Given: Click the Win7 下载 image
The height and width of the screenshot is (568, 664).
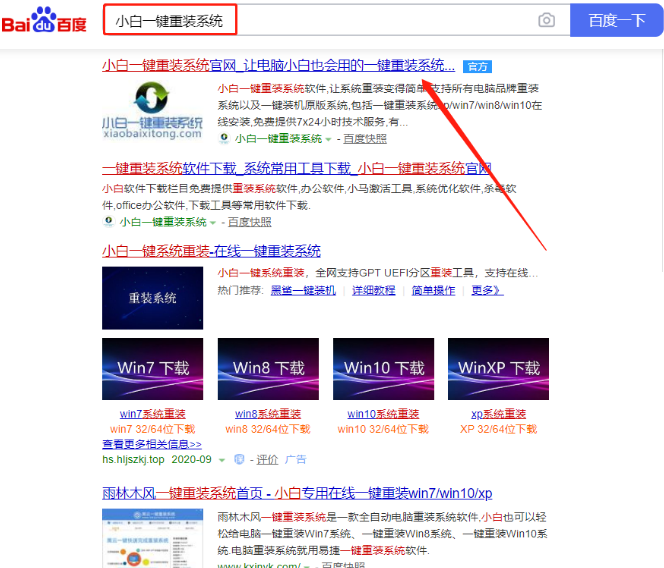Looking at the screenshot, I should [152, 369].
